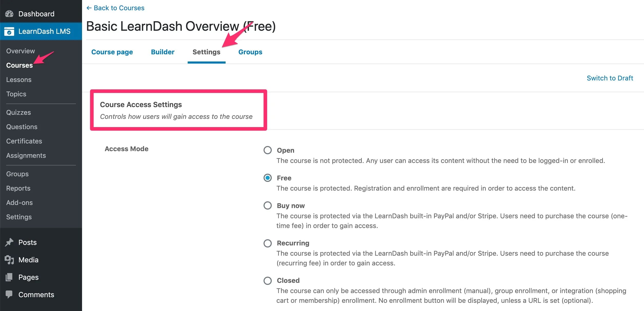
Task: Click the Media library icon
Action: click(x=9, y=260)
